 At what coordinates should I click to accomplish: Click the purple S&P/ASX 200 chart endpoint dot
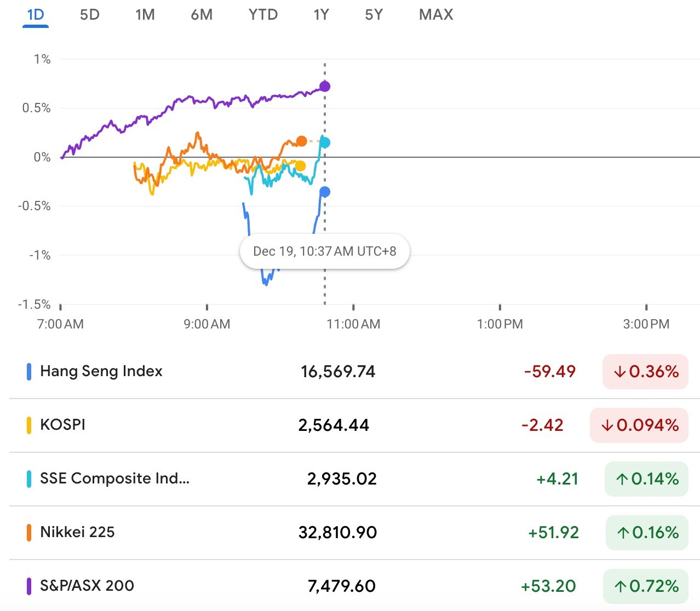pos(325,87)
